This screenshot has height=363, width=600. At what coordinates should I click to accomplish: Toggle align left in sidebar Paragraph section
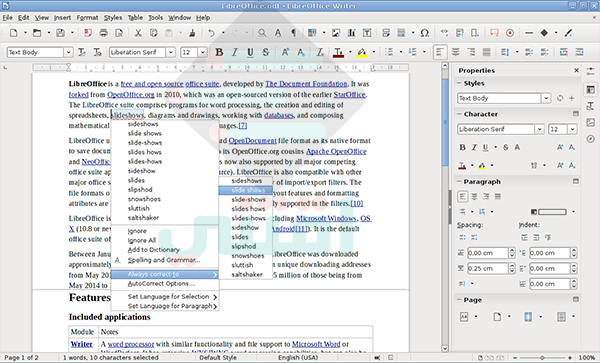(x=463, y=197)
